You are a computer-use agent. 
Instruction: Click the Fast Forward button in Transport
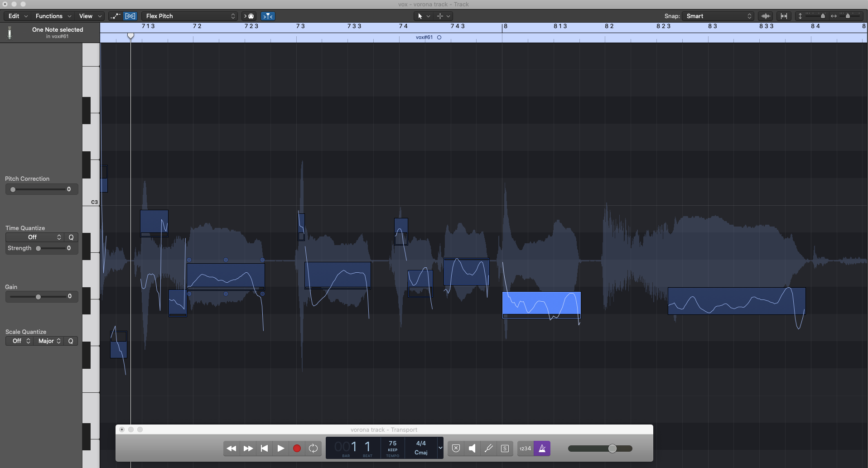coord(248,449)
